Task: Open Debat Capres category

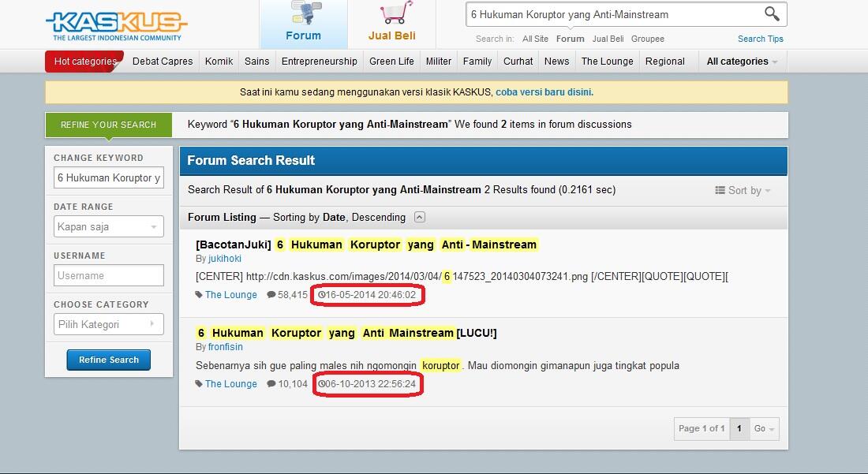Action: click(x=163, y=62)
